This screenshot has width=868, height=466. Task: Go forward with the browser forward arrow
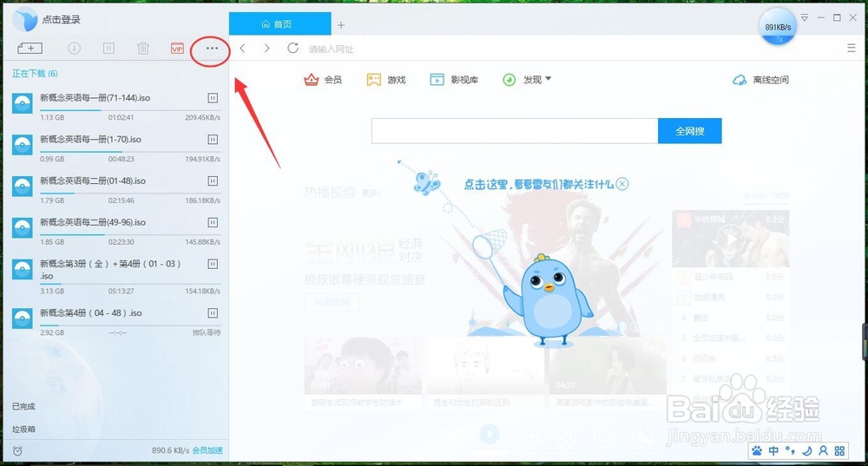coord(266,48)
